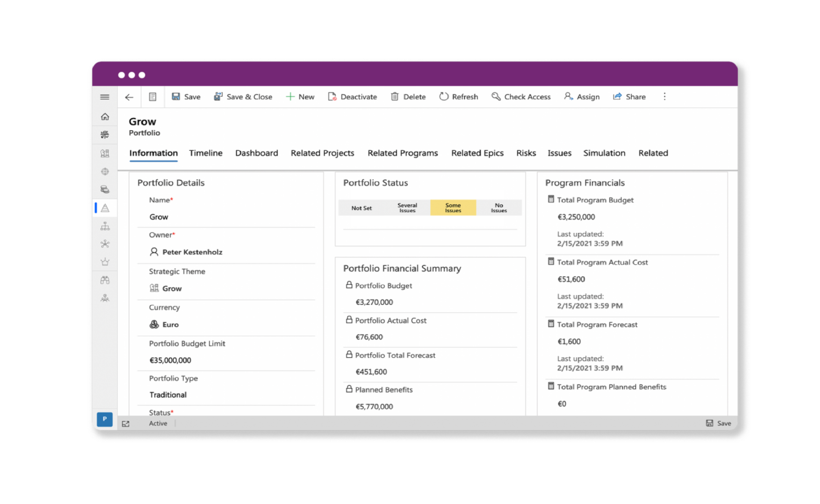The image size is (820, 504).
Task: Open the Portfolio Type Traditional dropdown
Action: pos(168,395)
